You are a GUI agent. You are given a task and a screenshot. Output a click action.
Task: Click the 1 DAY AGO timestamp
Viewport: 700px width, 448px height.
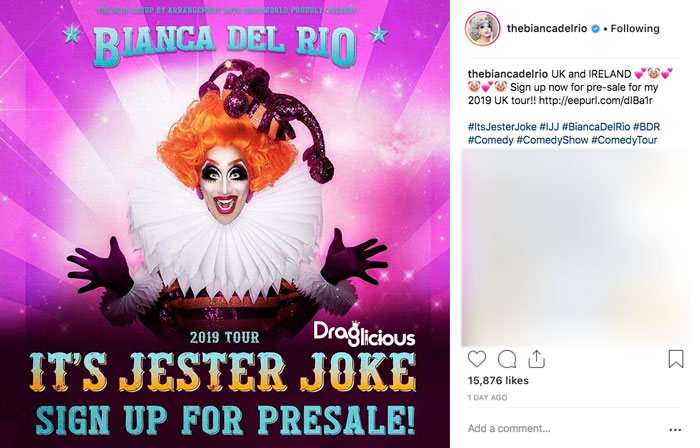[488, 398]
